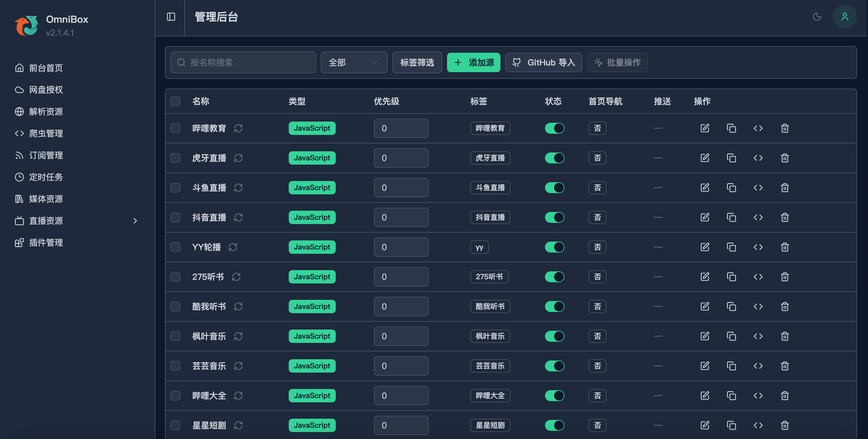The image size is (868, 439).
Task: Delete the 抖音直播 source
Action: [784, 217]
